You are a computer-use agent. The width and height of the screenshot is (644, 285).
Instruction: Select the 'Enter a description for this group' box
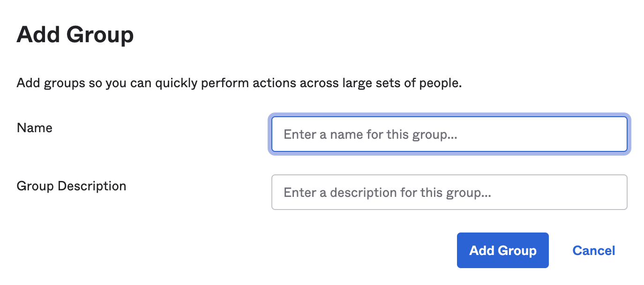coord(449,192)
